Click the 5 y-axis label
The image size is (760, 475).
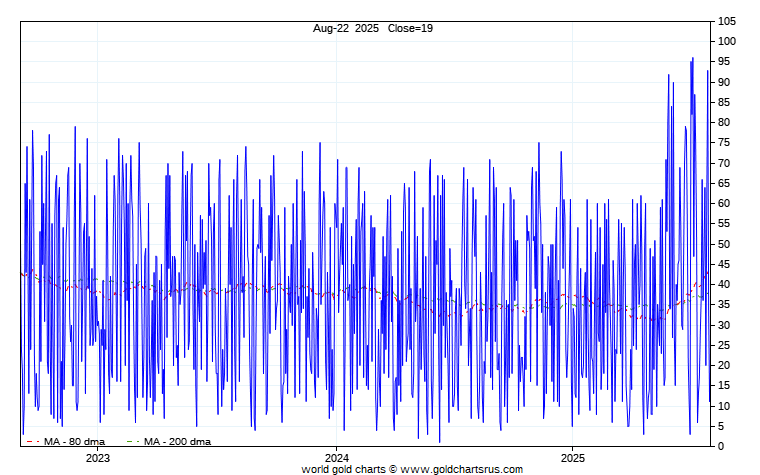click(721, 426)
